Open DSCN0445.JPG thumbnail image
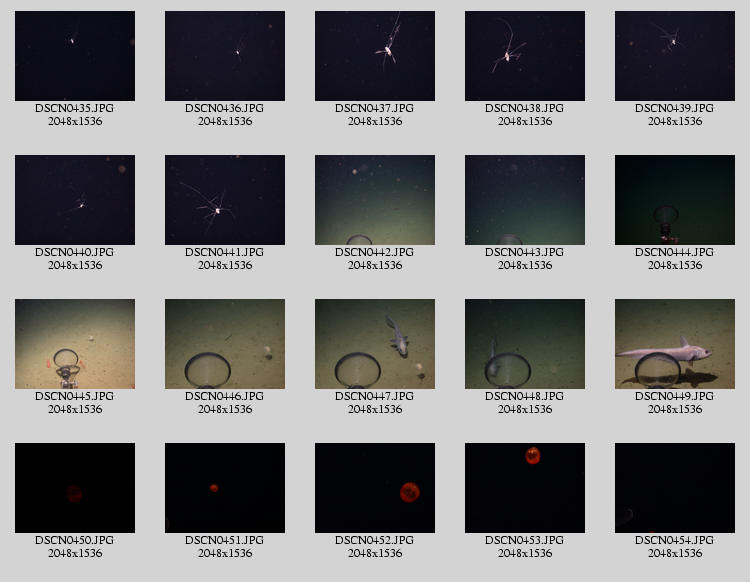This screenshot has width=750, height=582. tap(75, 344)
